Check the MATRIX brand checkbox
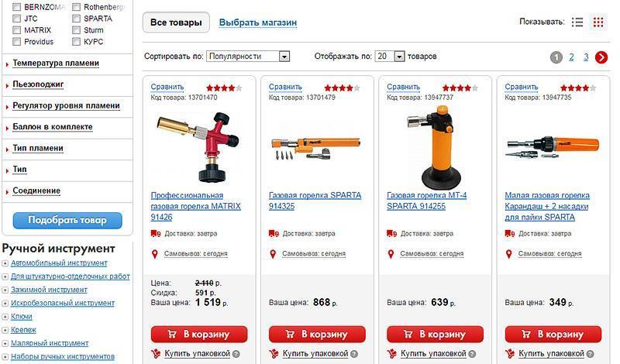620x364 pixels. 16,30
